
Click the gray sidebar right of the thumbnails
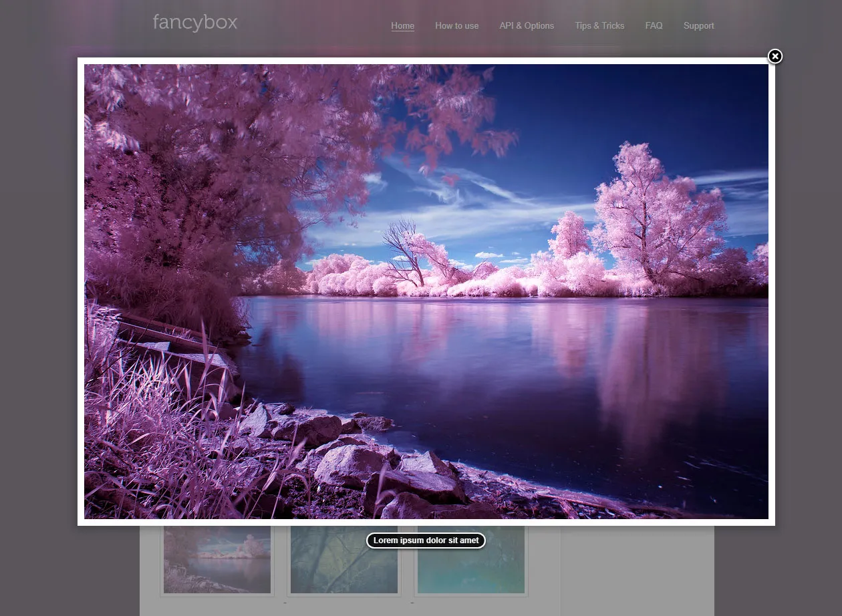pos(636,568)
